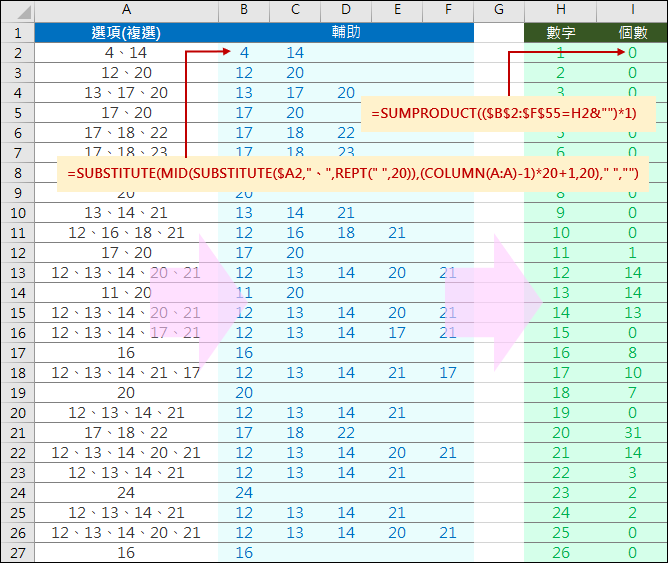The width and height of the screenshot is (668, 563).
Task: Click cell H3 with number 2
Action: click(x=561, y=73)
